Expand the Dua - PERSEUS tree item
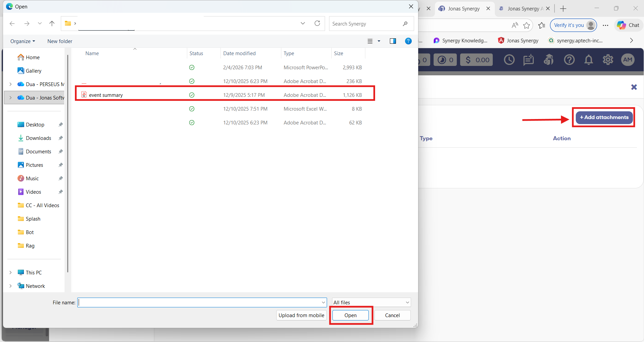The height and width of the screenshot is (342, 644). tap(10, 84)
